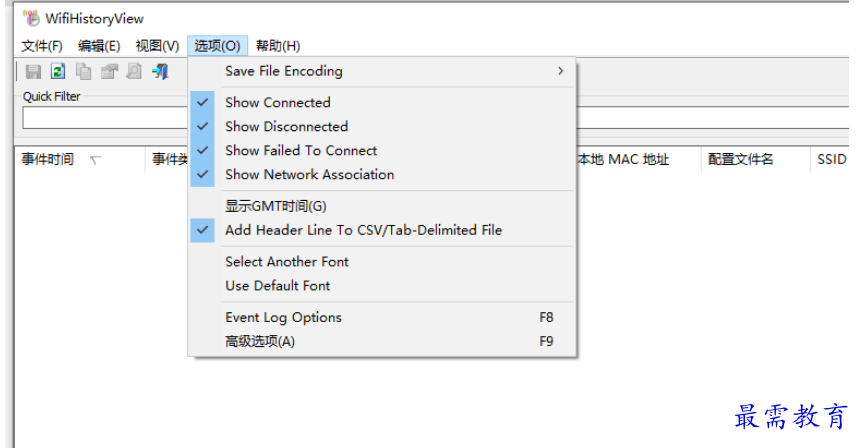
Task: Open 高级选项(A) advanced options
Action: click(x=260, y=341)
